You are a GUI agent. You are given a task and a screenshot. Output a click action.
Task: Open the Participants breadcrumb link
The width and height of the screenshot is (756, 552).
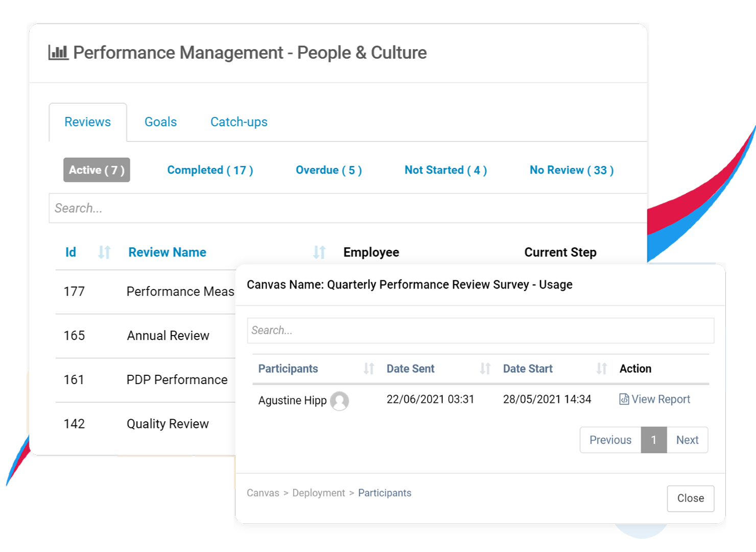coord(385,492)
